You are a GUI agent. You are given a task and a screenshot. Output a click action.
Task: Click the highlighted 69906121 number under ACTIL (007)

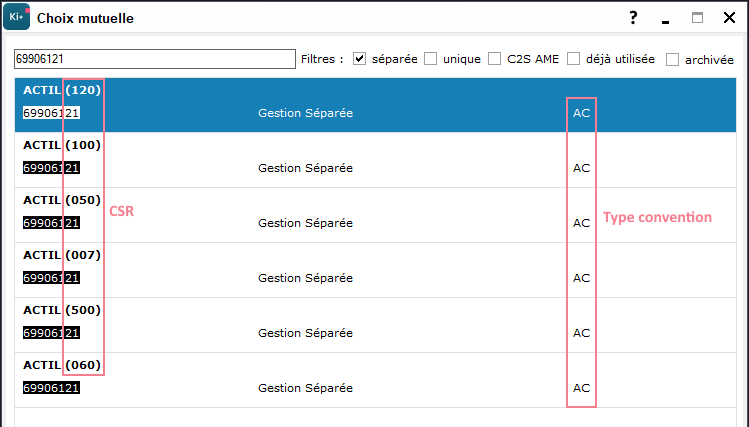pos(51,278)
